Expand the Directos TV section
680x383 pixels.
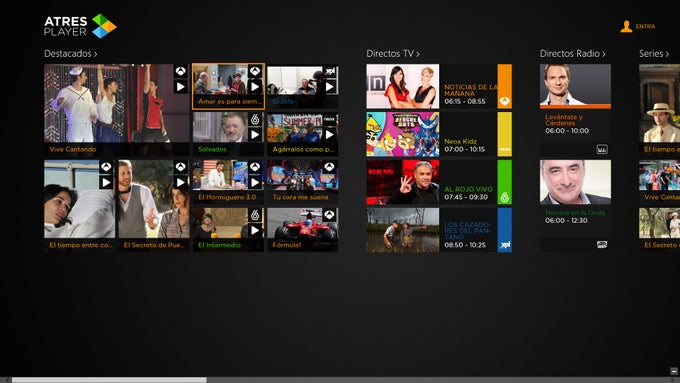coord(393,53)
